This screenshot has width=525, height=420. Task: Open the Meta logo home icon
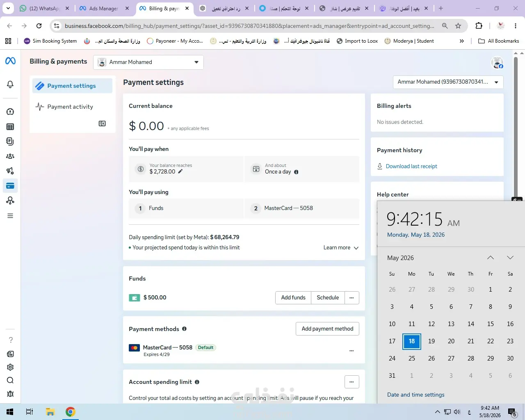pyautogui.click(x=10, y=61)
